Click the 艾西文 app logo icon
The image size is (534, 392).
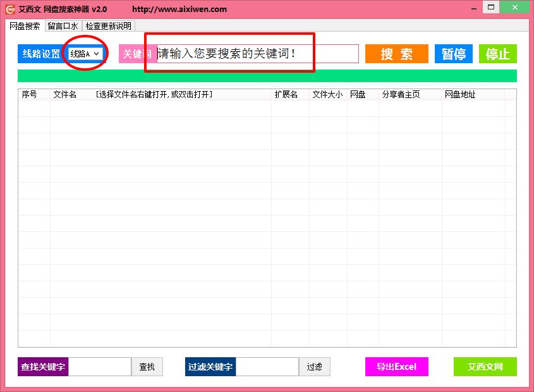click(9, 7)
